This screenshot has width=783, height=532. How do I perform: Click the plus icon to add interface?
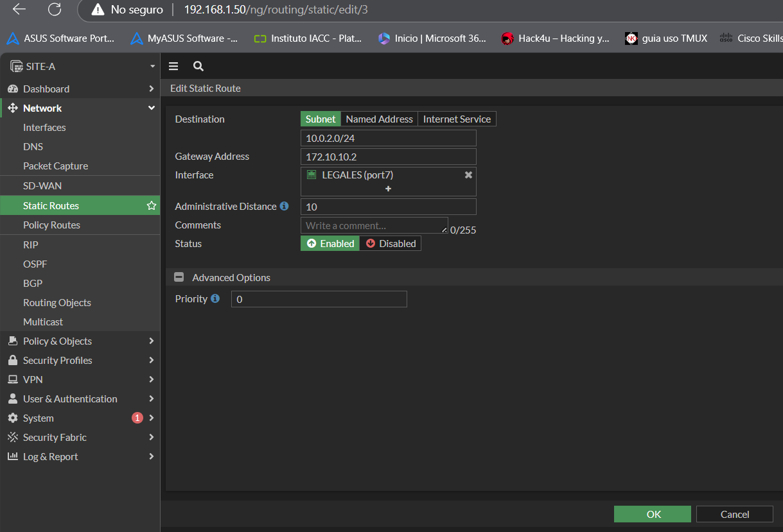(x=388, y=189)
